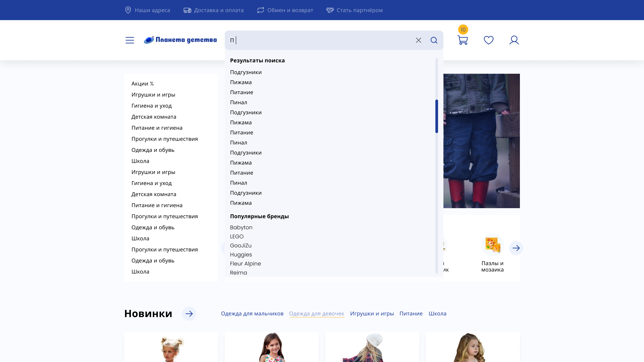Open first Гигиена и уход sidebar category
Screen dimensions: 644x362
151,106
